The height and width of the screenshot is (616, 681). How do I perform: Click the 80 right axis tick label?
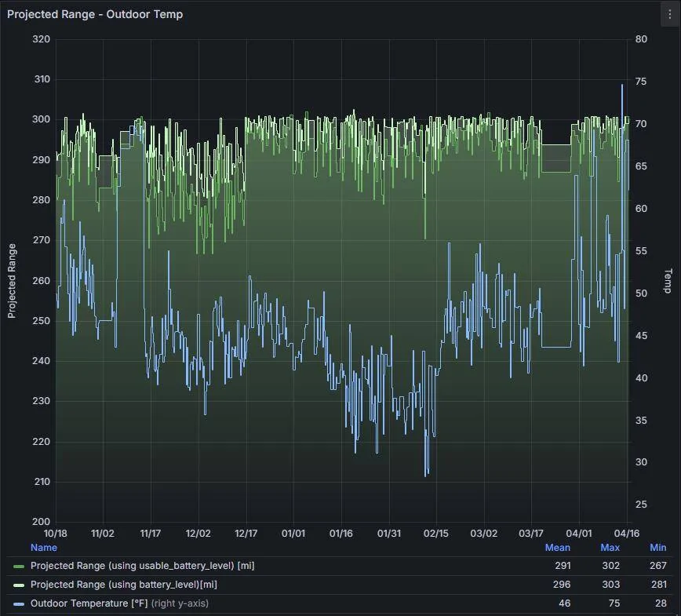pyautogui.click(x=641, y=39)
